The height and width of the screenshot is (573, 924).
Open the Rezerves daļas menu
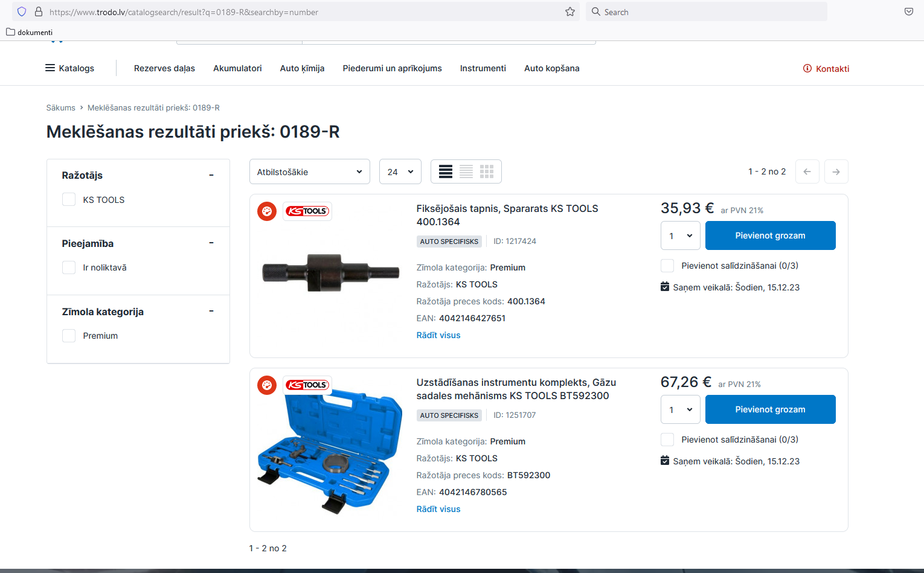click(x=164, y=68)
